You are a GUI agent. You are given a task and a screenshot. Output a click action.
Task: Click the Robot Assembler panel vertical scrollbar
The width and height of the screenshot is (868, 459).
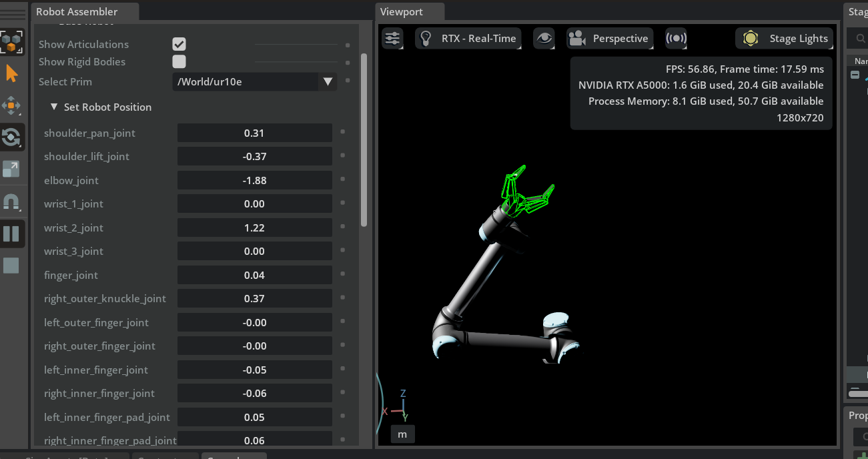[x=364, y=140]
